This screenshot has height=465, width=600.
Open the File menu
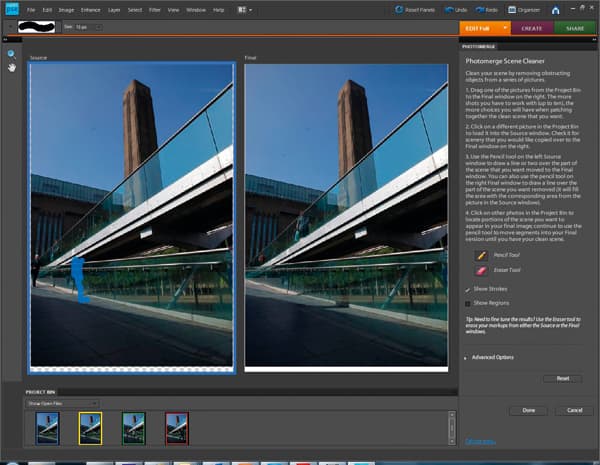(x=31, y=10)
